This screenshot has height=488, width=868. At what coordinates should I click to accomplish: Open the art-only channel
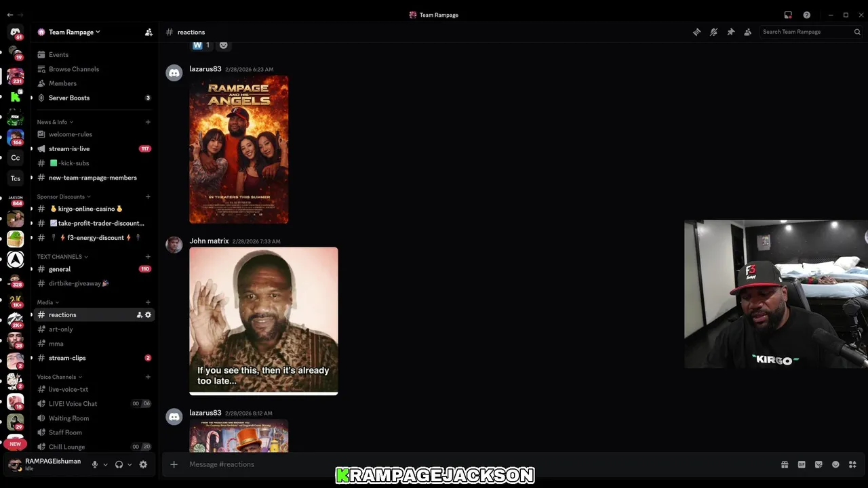(94, 329)
